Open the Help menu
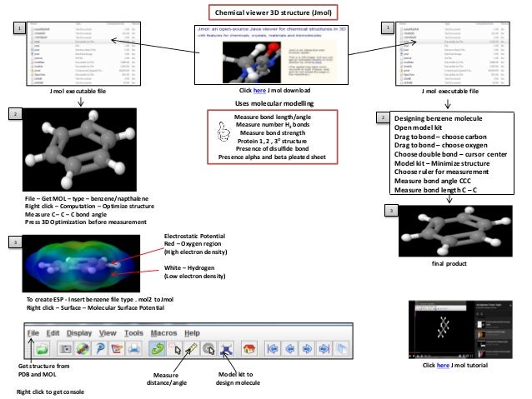 click(192, 333)
